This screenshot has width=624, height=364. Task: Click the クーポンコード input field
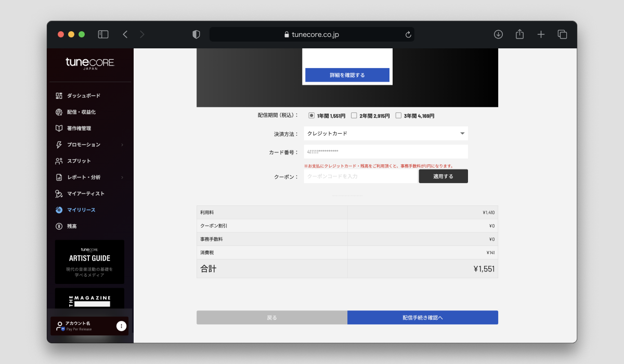click(x=361, y=176)
